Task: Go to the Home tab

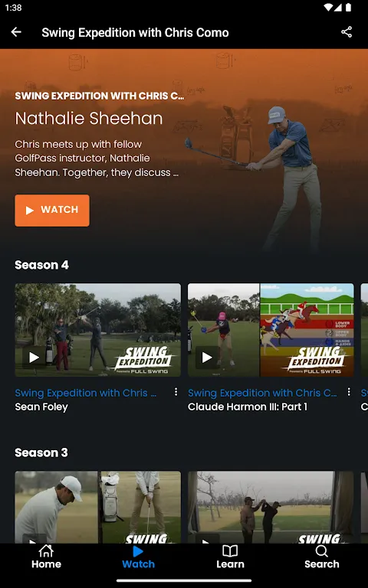Action: (x=46, y=557)
